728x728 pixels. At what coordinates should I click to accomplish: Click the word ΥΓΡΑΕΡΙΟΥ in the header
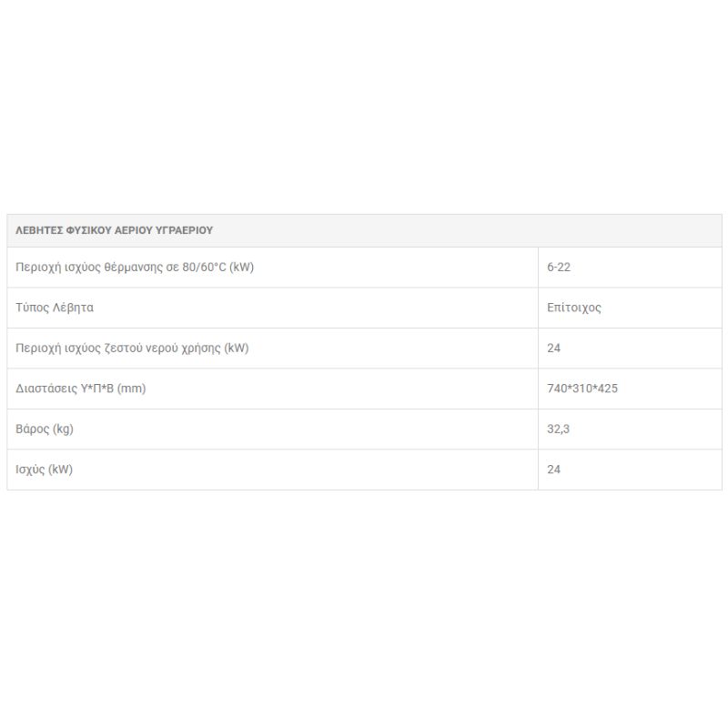click(x=184, y=230)
